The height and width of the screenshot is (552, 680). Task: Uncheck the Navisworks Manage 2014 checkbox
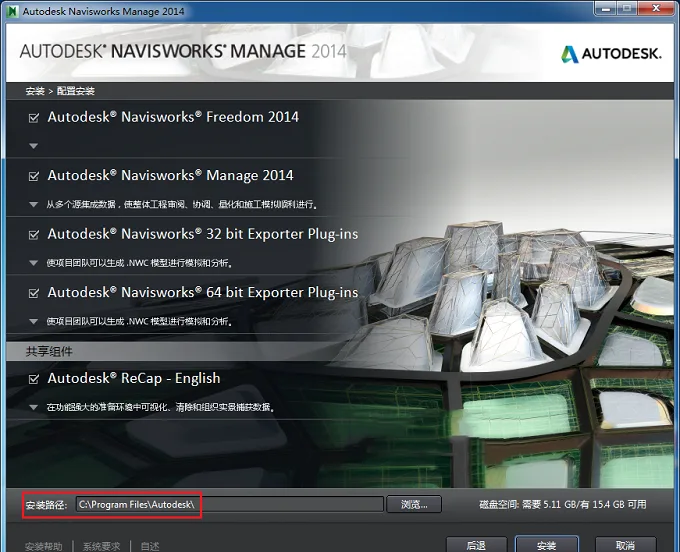33,176
